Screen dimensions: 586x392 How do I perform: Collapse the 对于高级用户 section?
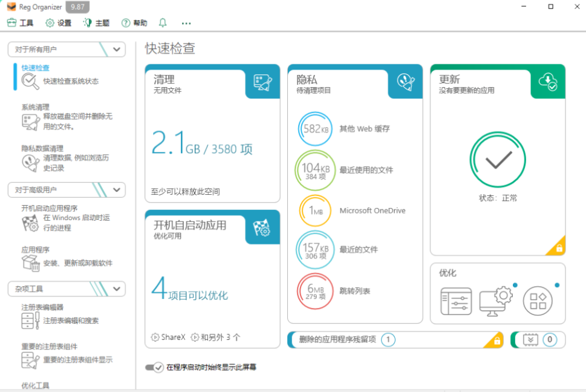coord(117,190)
